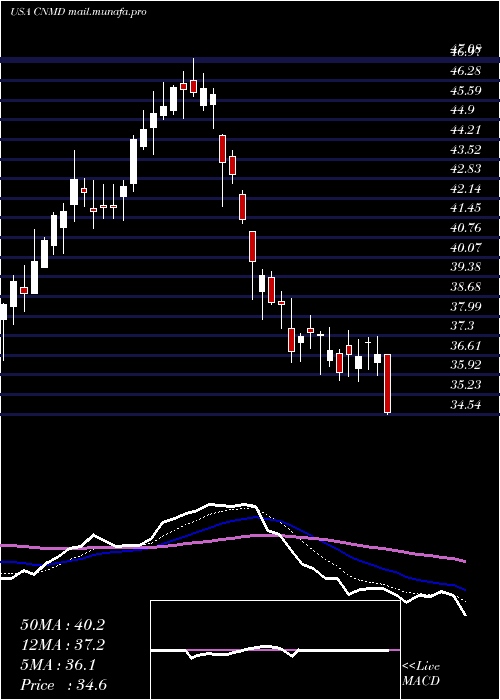Click the '50MA : 40.2' readout
500x700 pixels.
tap(62, 625)
